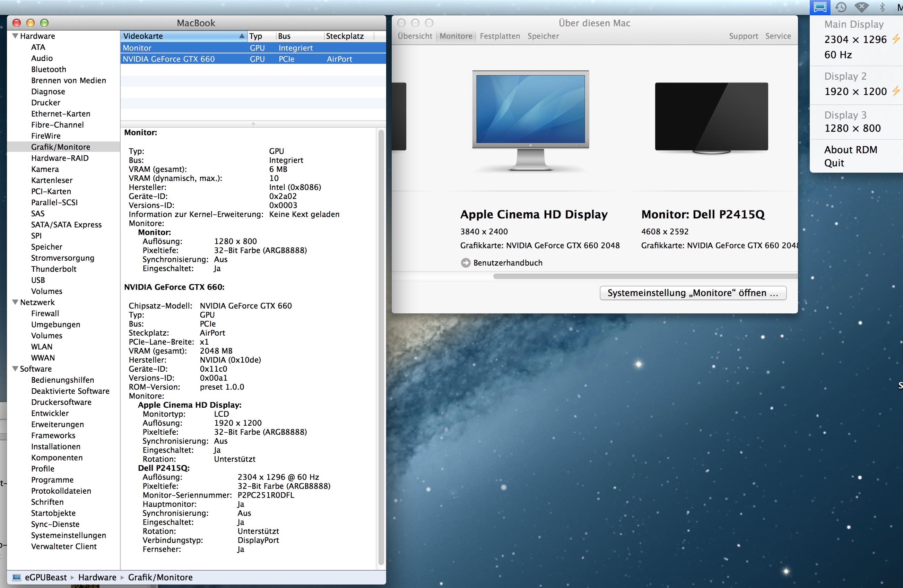The width and height of the screenshot is (903, 588).
Task: Click the Bluetooth menu bar icon
Action: tap(882, 7)
